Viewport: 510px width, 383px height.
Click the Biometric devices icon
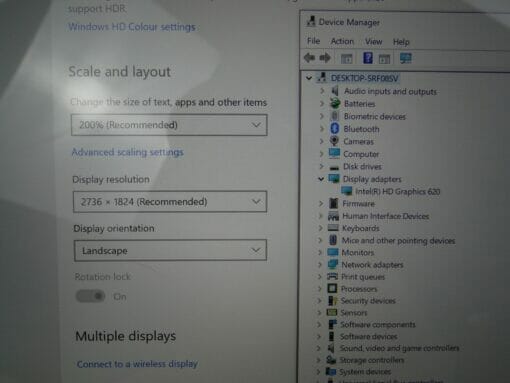point(334,116)
